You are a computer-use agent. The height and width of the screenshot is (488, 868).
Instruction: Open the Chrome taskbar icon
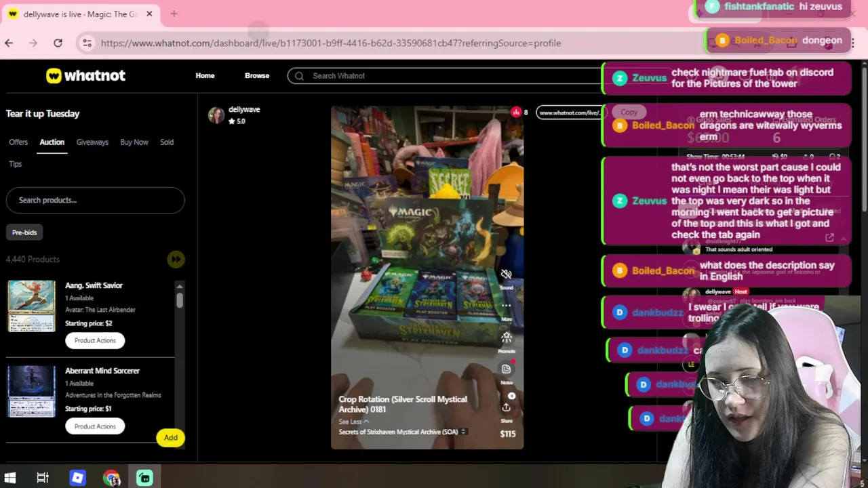tap(111, 478)
